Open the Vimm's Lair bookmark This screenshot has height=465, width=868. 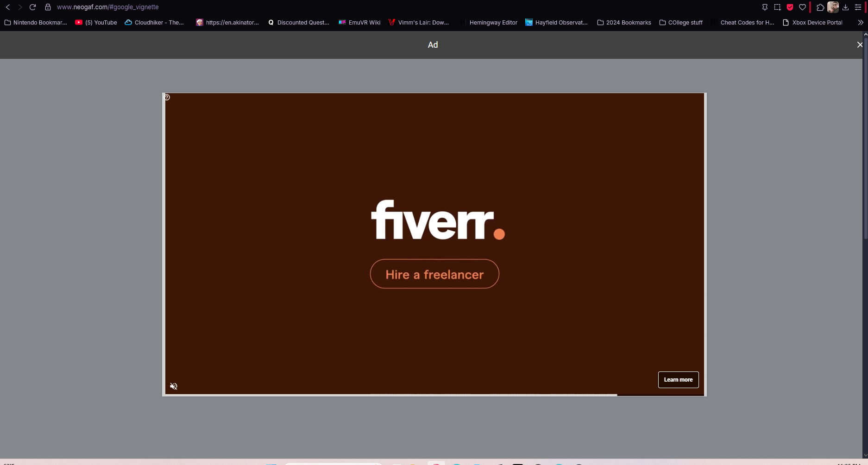(x=419, y=22)
